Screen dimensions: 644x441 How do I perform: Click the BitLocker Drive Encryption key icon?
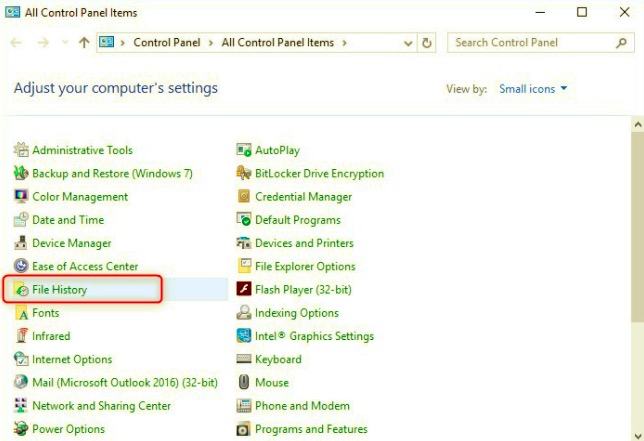click(x=244, y=173)
